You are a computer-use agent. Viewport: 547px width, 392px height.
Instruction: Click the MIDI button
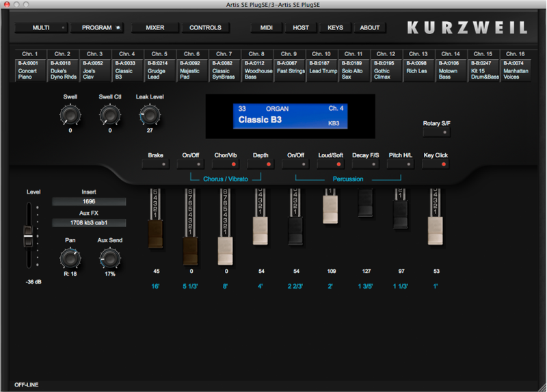click(266, 28)
